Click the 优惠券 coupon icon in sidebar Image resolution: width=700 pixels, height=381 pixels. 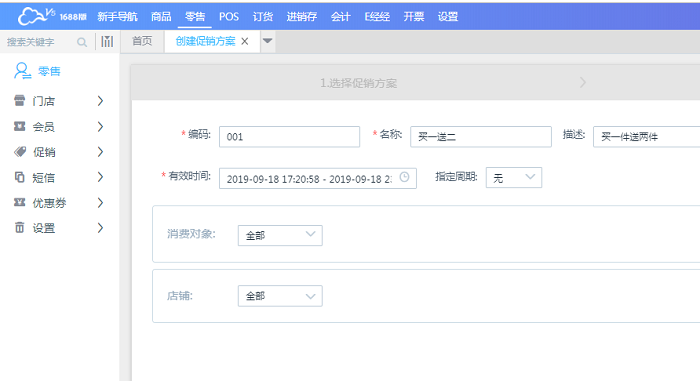click(x=19, y=203)
